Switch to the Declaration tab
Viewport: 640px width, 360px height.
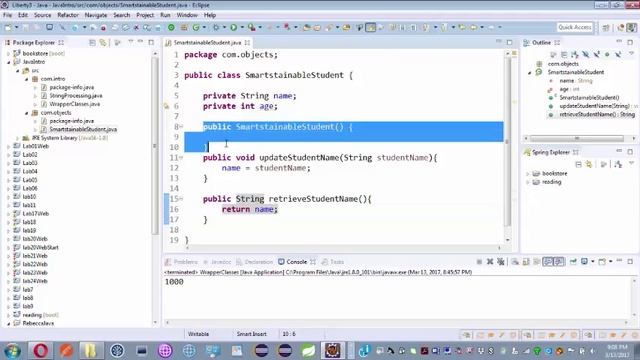coord(255,262)
